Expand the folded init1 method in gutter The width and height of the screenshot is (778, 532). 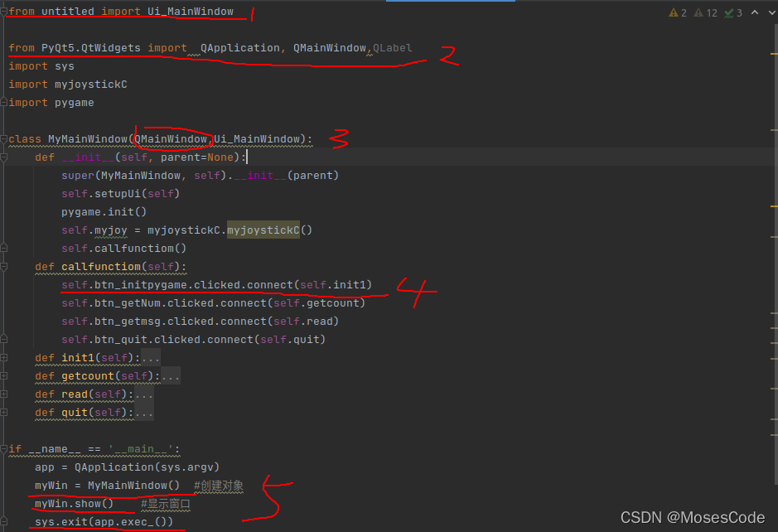point(3,358)
